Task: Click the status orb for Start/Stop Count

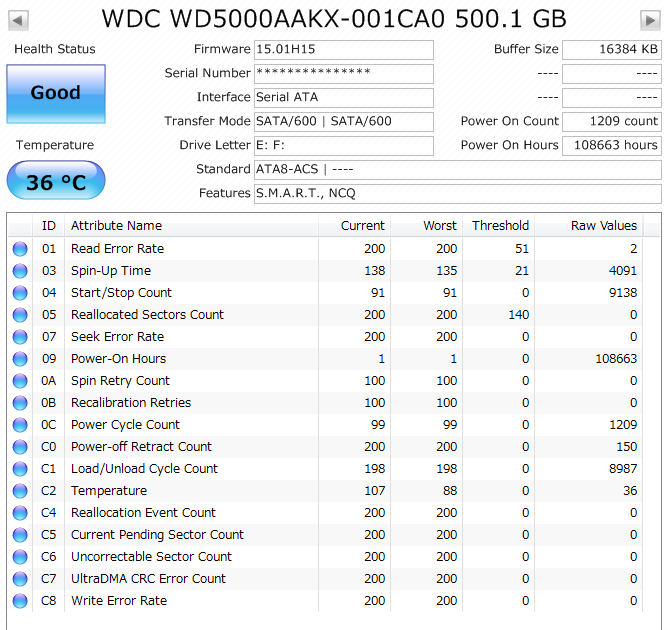Action: pyautogui.click(x=20, y=293)
